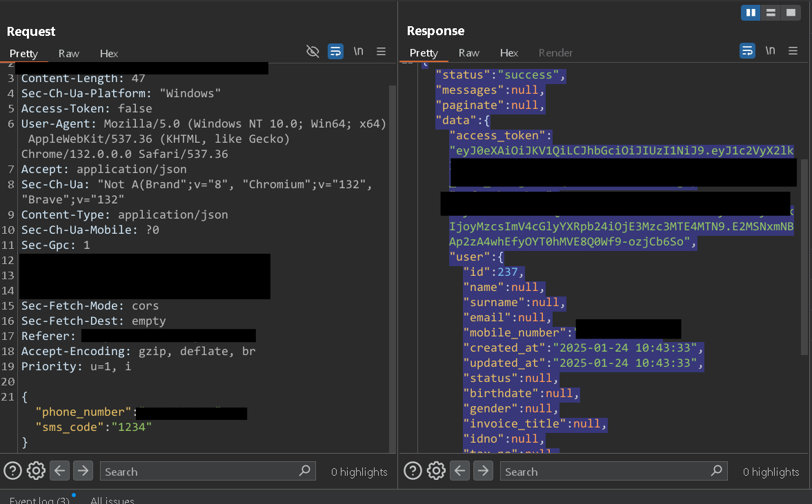This screenshot has width=812, height=504.
Task: Click "status":"success" in response
Action: click(x=501, y=75)
